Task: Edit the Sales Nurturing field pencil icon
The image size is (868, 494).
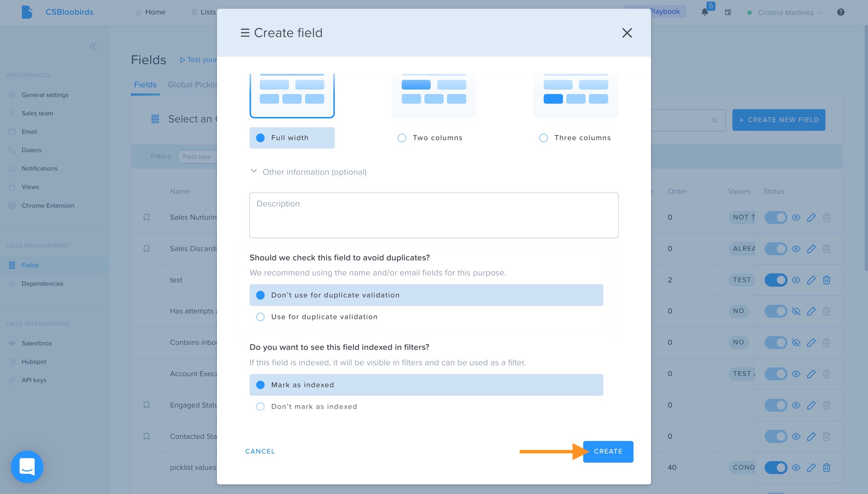Action: click(811, 218)
